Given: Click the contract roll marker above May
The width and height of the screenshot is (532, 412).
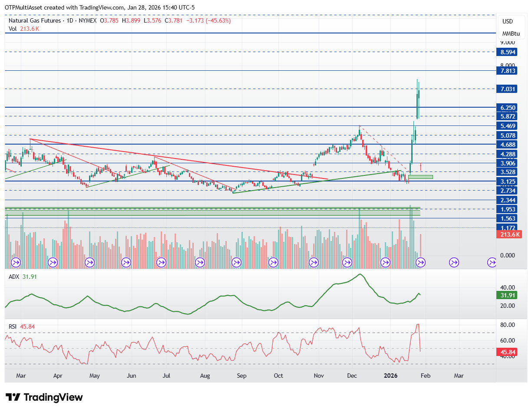Looking at the screenshot, I should 90,262.
